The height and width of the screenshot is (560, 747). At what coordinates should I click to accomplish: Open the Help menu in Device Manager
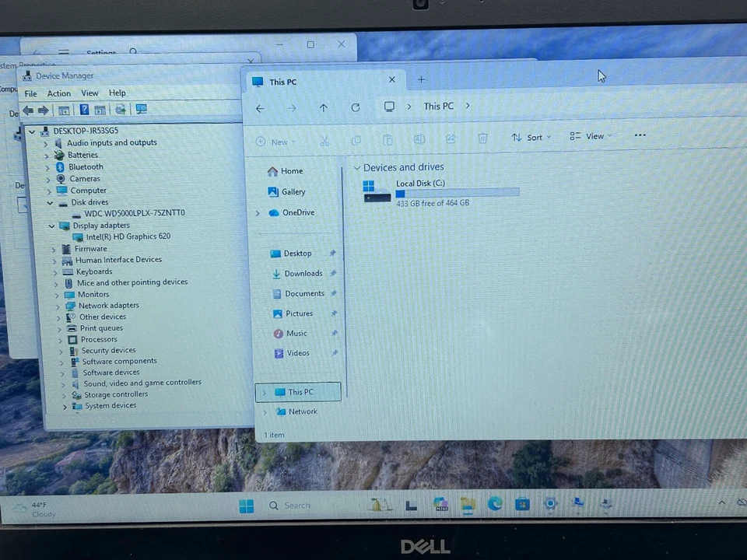[117, 93]
